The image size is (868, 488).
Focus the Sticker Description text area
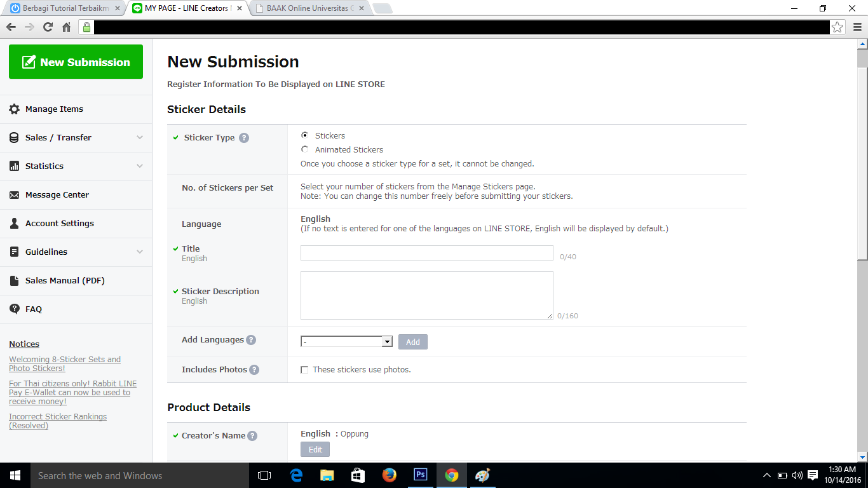[427, 295]
